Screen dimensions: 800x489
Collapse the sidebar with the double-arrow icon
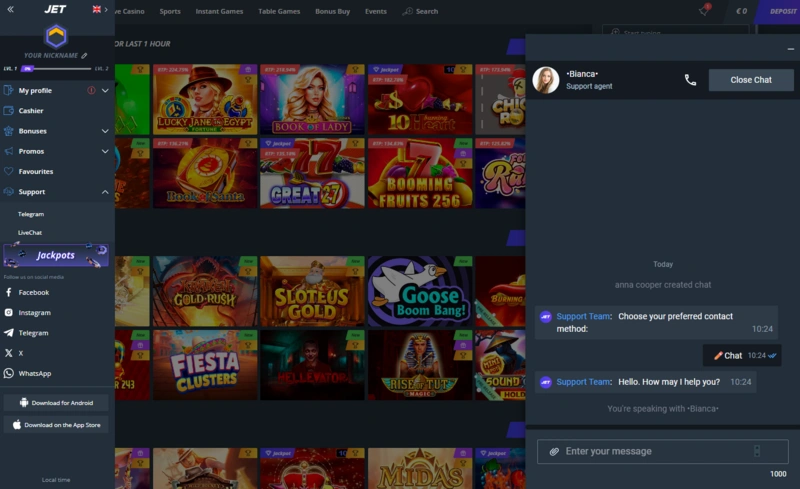click(10, 9)
